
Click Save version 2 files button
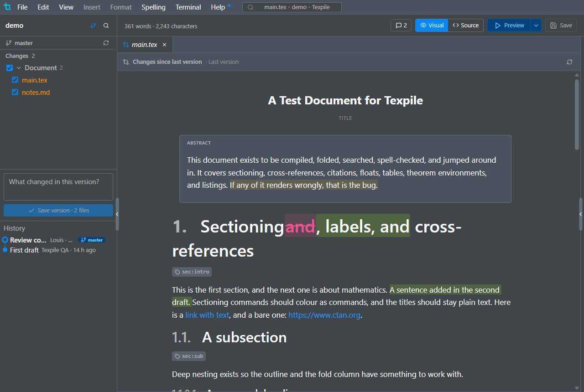point(58,210)
